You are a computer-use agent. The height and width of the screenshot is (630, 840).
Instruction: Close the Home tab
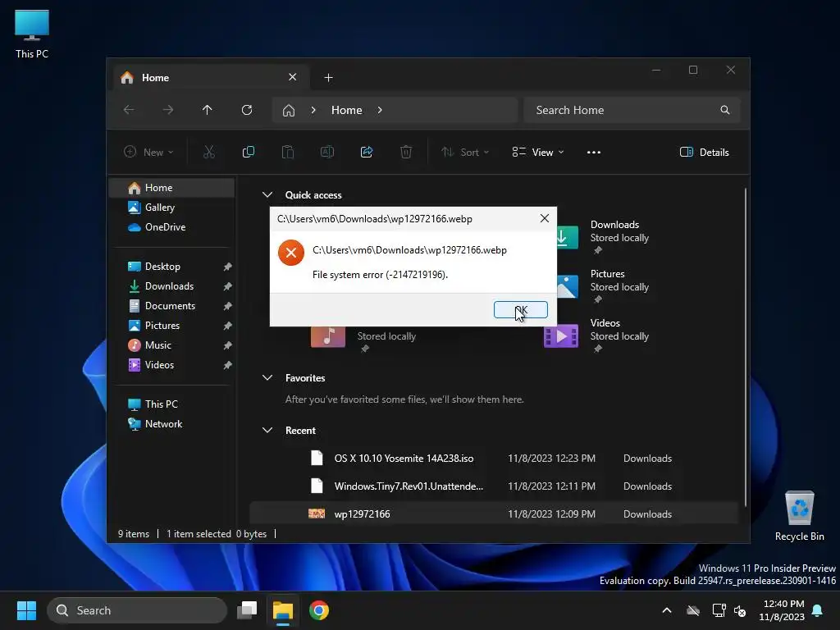293,77
